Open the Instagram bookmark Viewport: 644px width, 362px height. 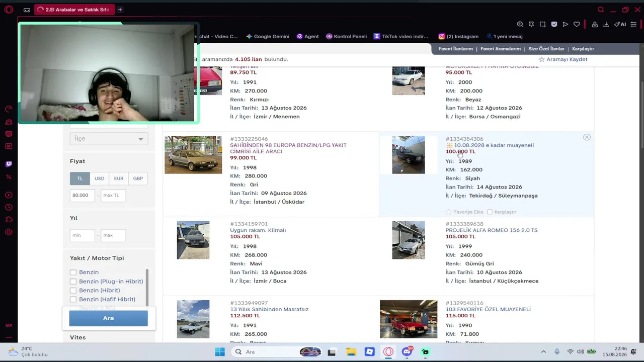coord(458,36)
